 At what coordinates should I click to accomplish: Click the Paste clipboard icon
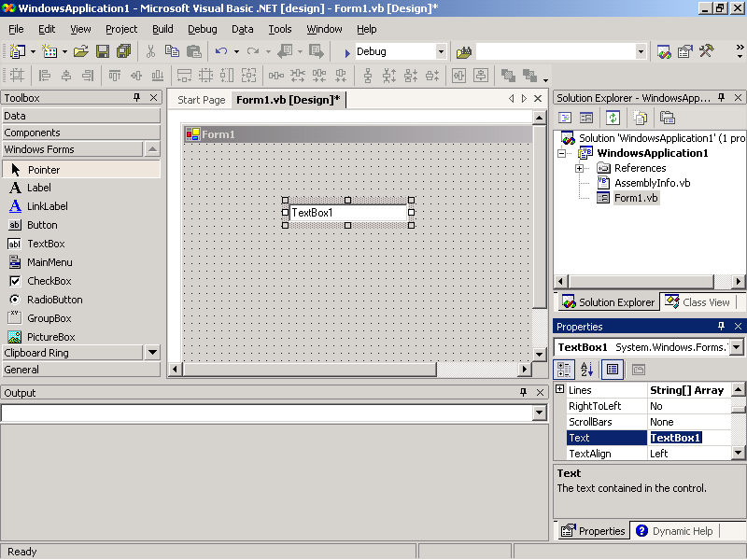(194, 51)
